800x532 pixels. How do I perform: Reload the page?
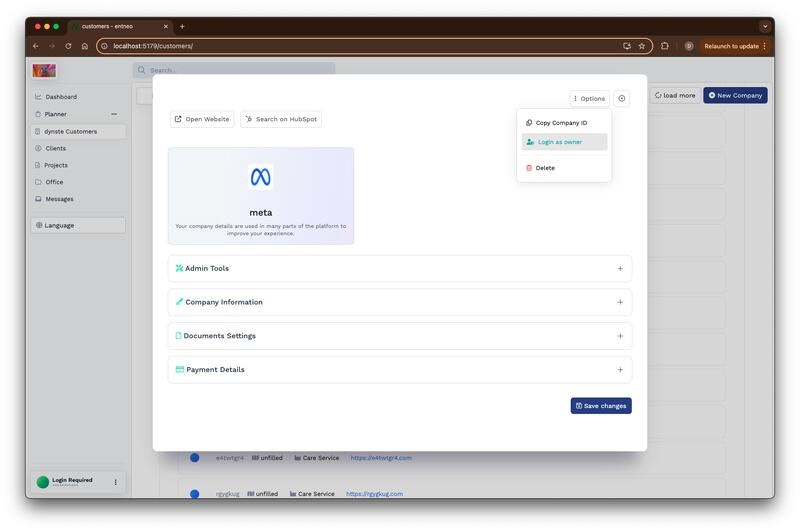pyautogui.click(x=68, y=46)
